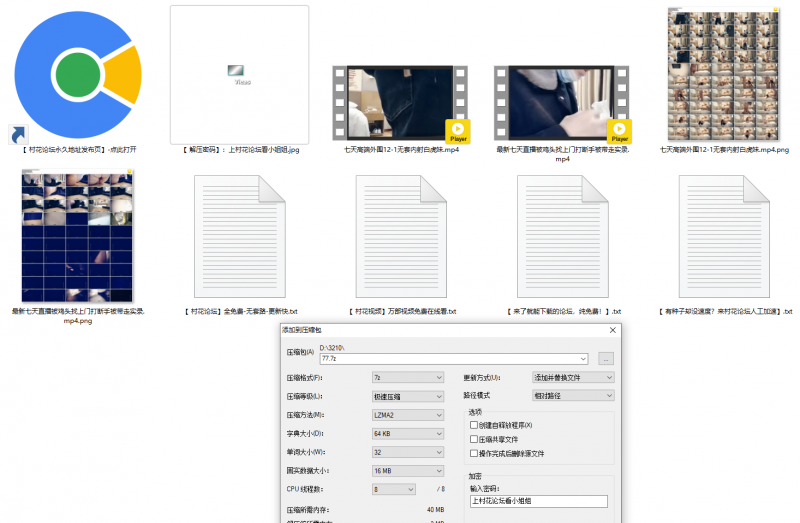Image resolution: width=800 pixels, height=523 pixels.
Task: Open the archive format dropdown showing 7z
Action: (406, 377)
